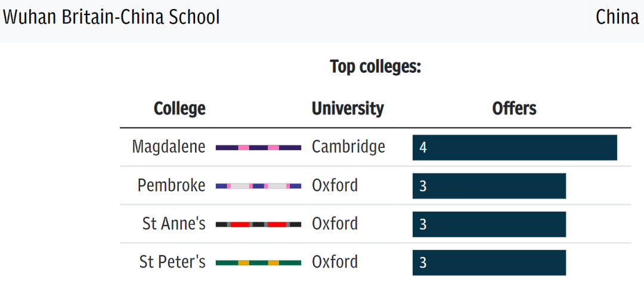Click Oxford label in Pembroke row
The image size is (644, 282).
point(335,185)
